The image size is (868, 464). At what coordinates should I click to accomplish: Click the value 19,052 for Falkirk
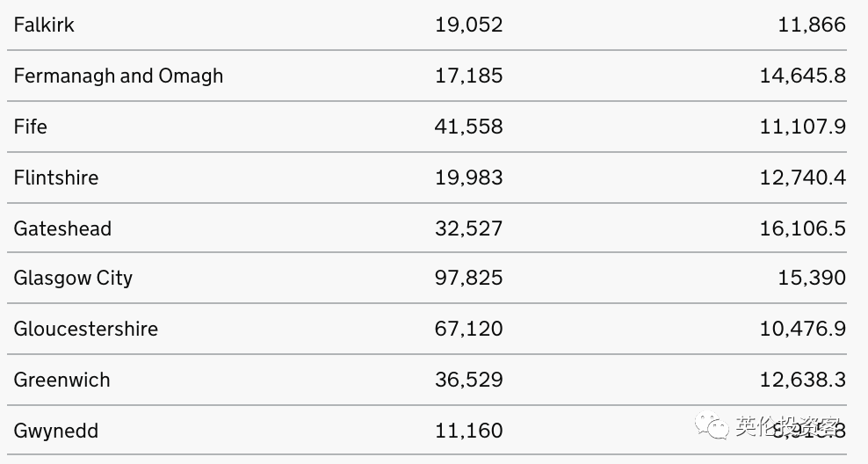tap(468, 25)
